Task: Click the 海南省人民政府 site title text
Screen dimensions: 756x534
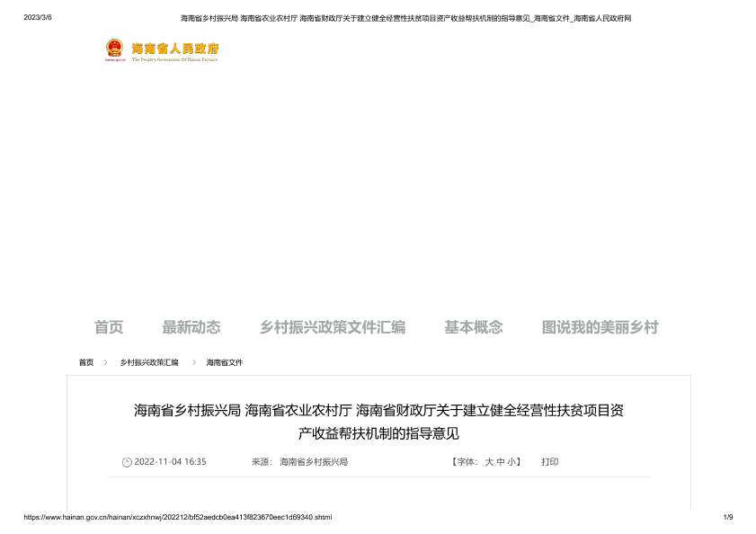Action: click(175, 49)
